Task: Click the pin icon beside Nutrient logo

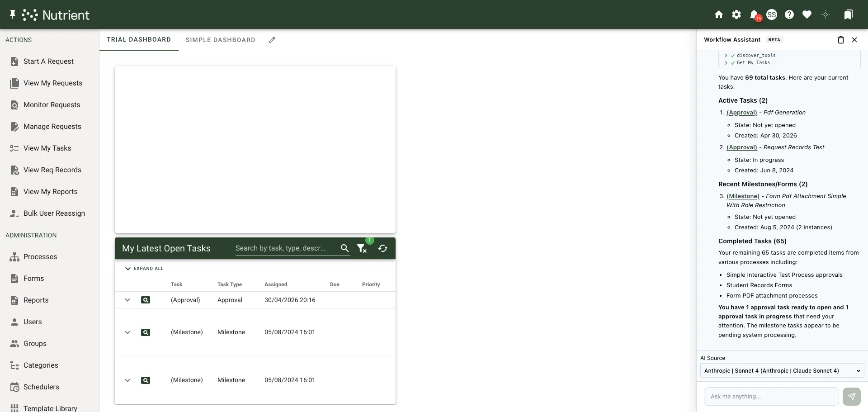Action: pos(13,14)
